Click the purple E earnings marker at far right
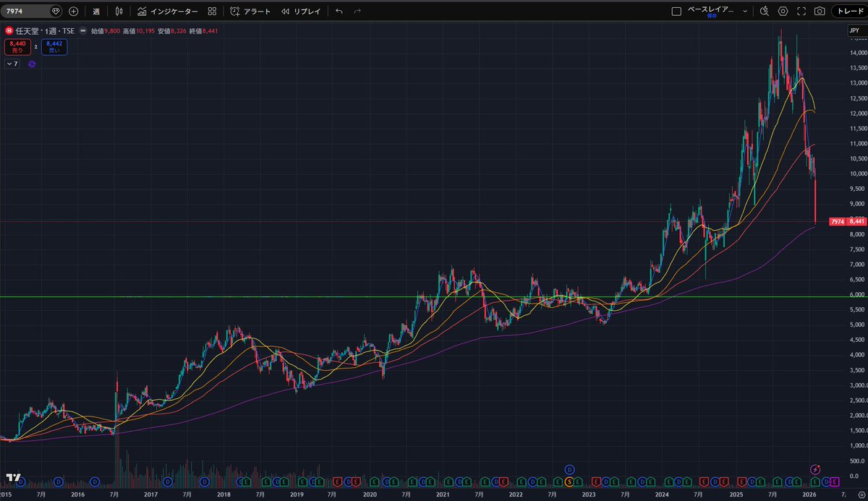The height and width of the screenshot is (501, 868). (834, 481)
